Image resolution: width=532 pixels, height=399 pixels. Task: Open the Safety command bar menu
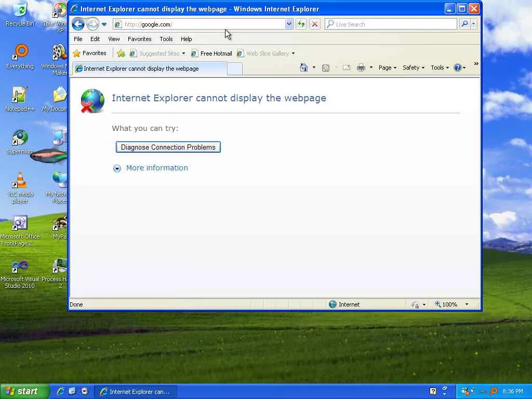(413, 68)
